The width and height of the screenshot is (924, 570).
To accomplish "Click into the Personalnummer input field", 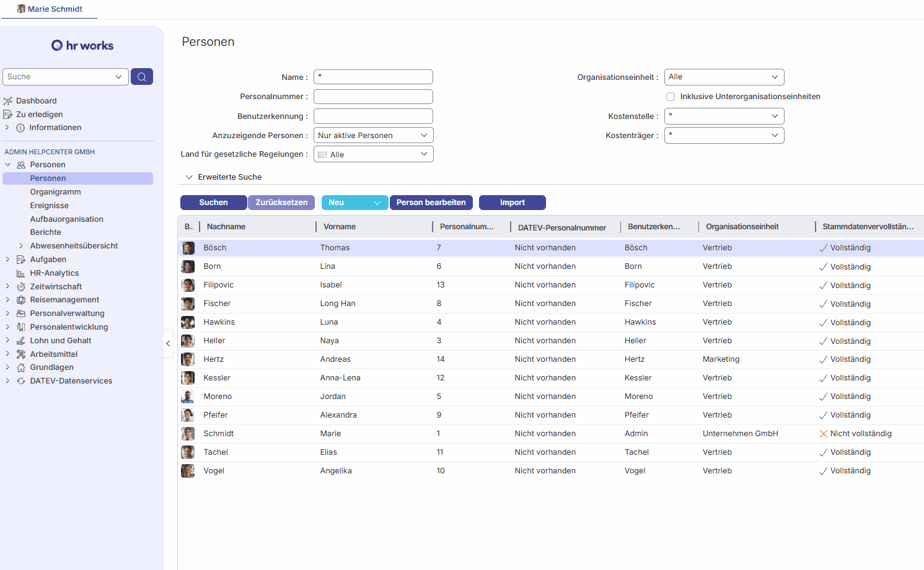I will [373, 97].
